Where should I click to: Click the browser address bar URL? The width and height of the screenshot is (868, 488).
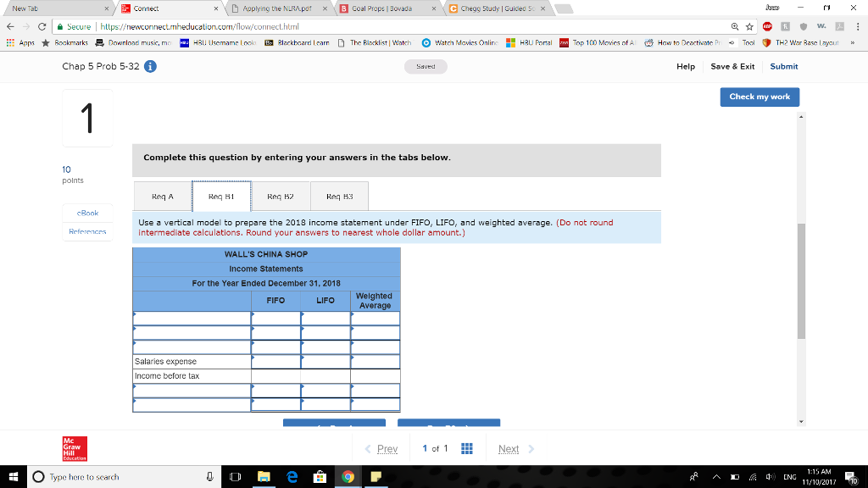(199, 26)
